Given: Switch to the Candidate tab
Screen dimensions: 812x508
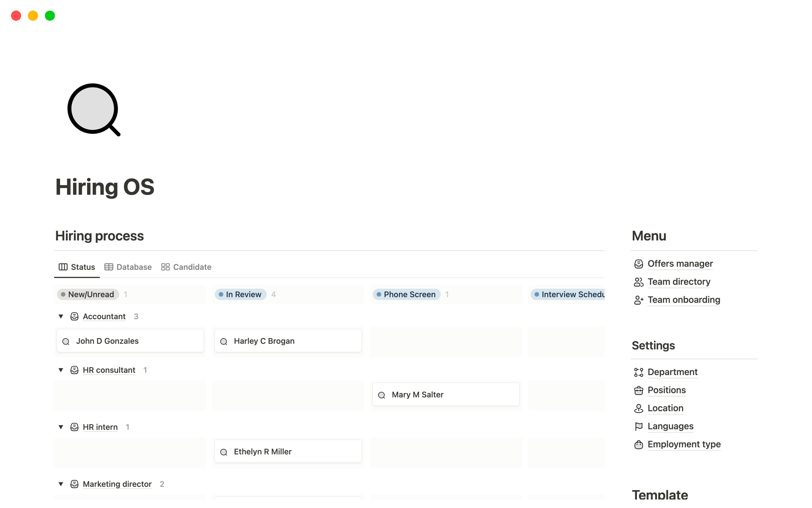Looking at the screenshot, I should [x=186, y=267].
